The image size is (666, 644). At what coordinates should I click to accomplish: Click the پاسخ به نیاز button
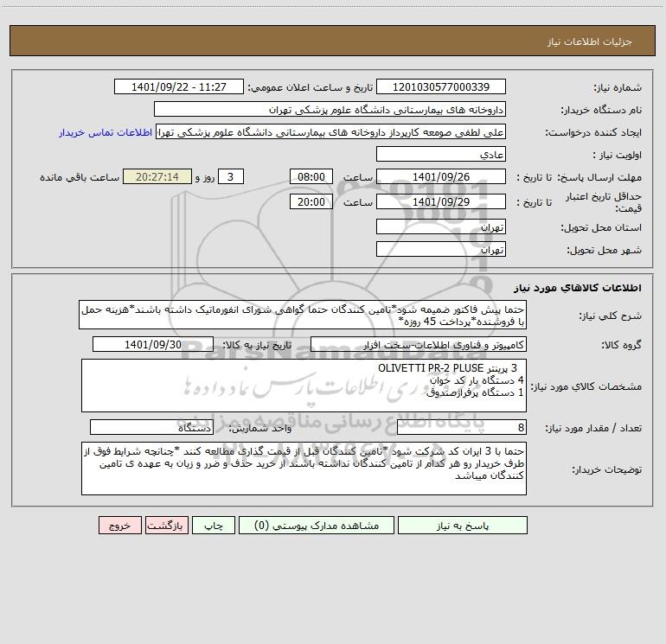point(463,526)
